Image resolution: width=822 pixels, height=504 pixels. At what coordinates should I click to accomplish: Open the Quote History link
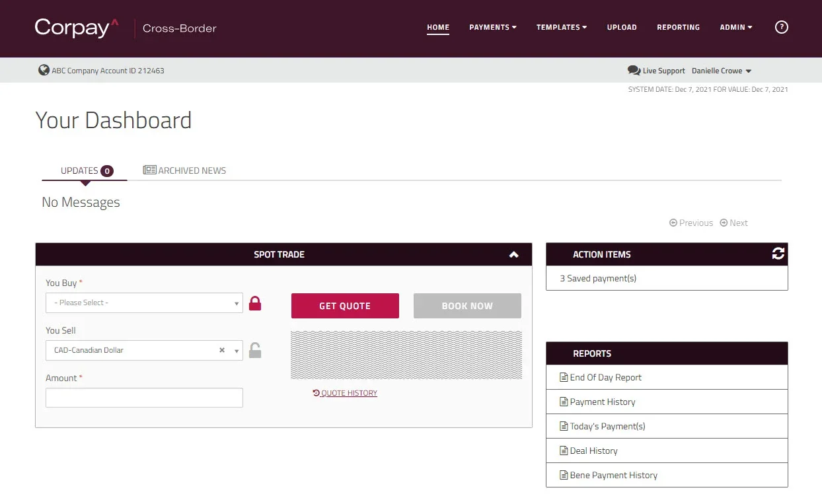(x=345, y=393)
